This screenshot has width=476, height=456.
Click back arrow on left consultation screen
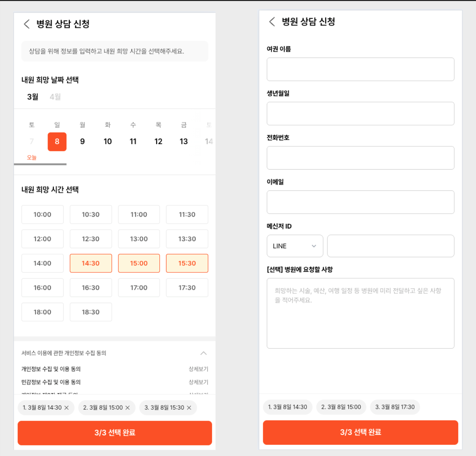pyautogui.click(x=27, y=24)
